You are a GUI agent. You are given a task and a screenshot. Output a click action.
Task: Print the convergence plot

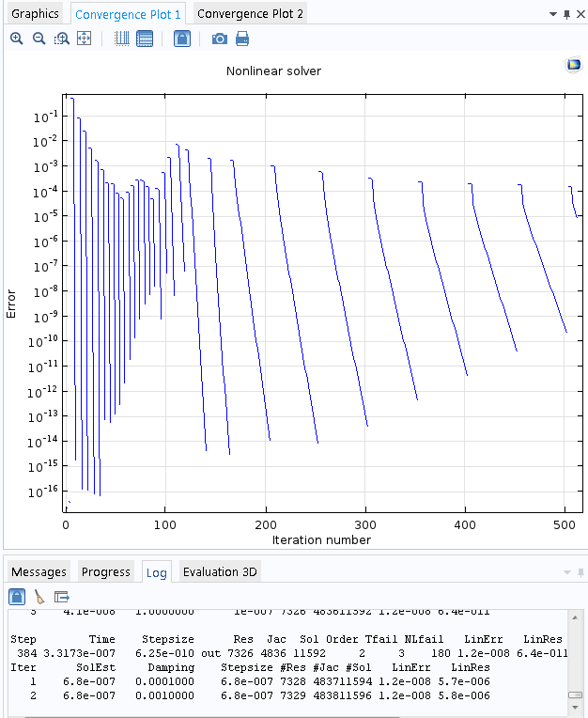[242, 39]
